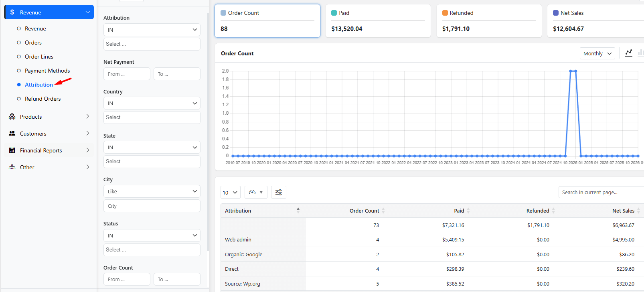Click the Products cubes icon
The height and width of the screenshot is (292, 644).
point(12,117)
